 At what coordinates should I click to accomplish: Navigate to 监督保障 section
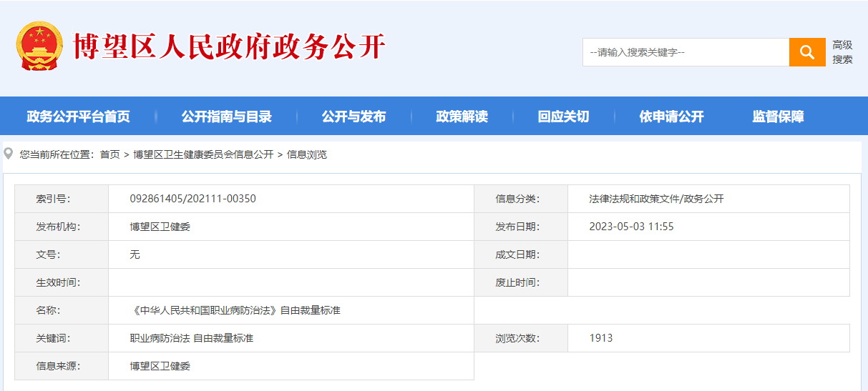point(778,117)
